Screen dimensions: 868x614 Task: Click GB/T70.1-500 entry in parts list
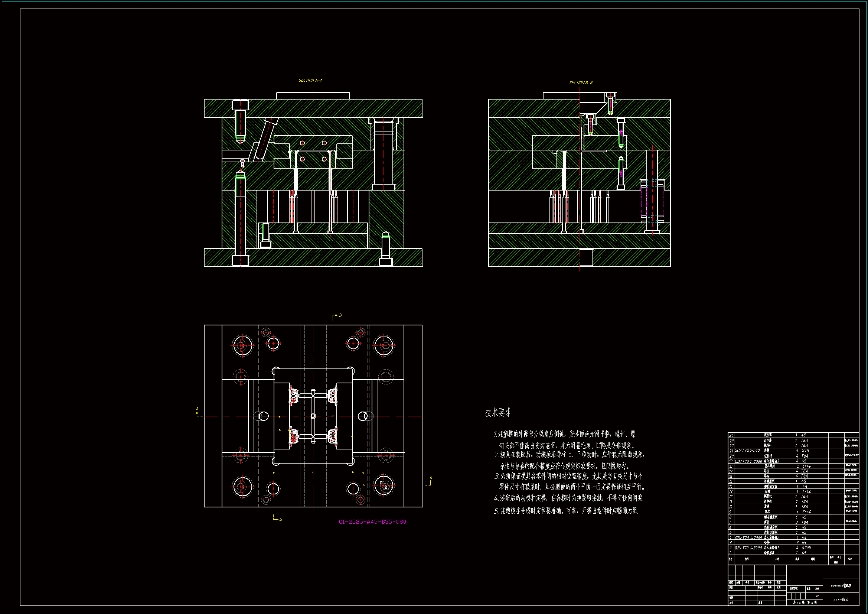[747, 450]
